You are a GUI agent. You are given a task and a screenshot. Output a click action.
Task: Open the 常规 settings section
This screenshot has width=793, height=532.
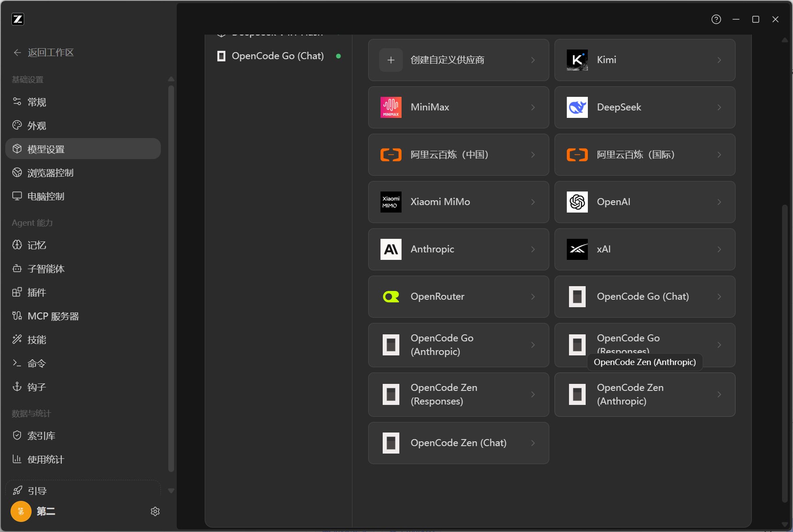pos(83,102)
